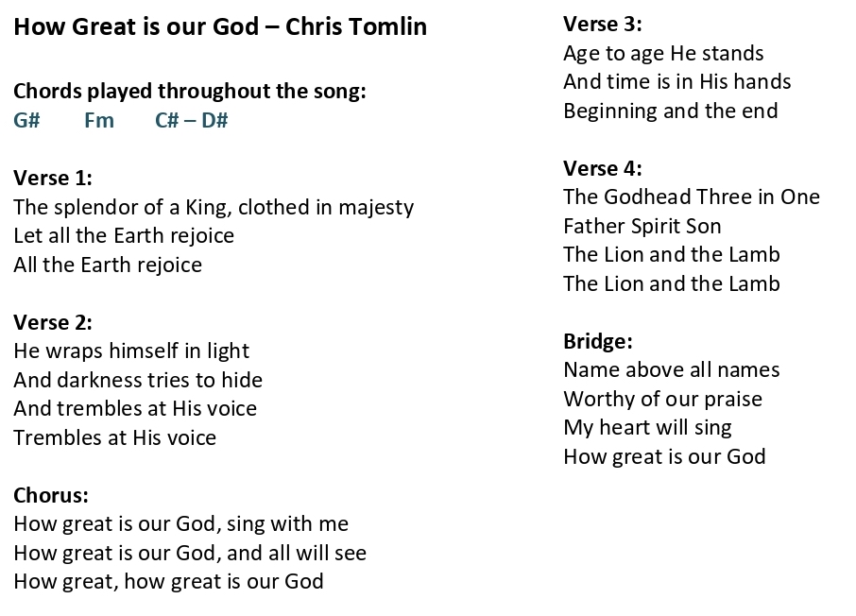Click the G# chord
856x616 pixels.
click(x=26, y=120)
